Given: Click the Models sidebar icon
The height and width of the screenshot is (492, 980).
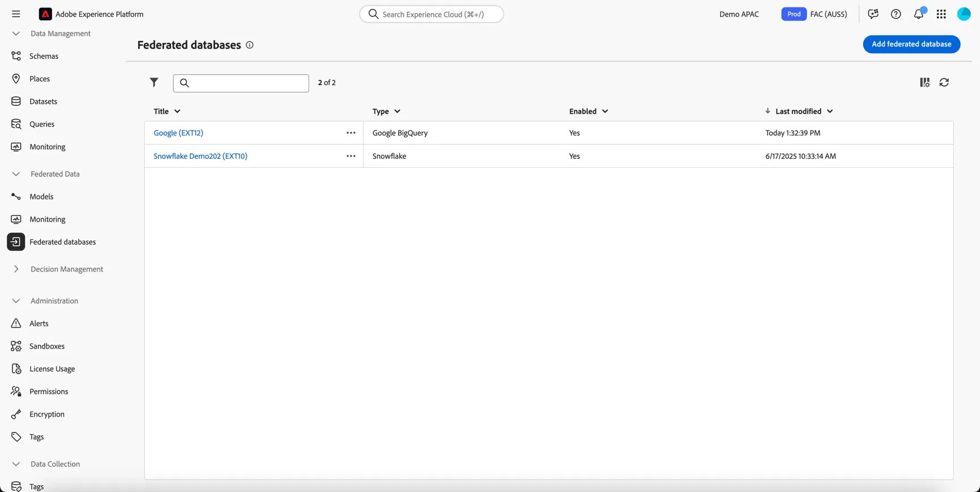Looking at the screenshot, I should [16, 197].
